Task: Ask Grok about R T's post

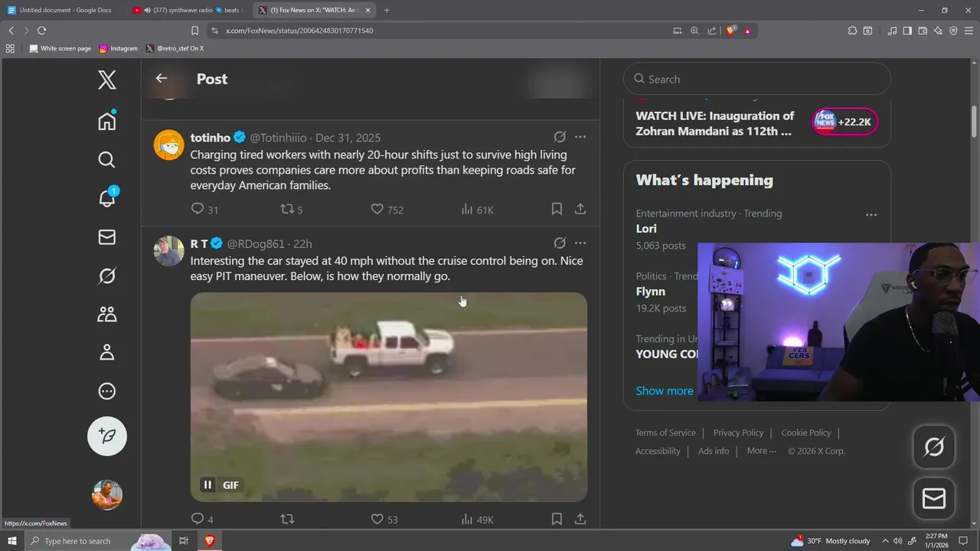Action: 560,243
